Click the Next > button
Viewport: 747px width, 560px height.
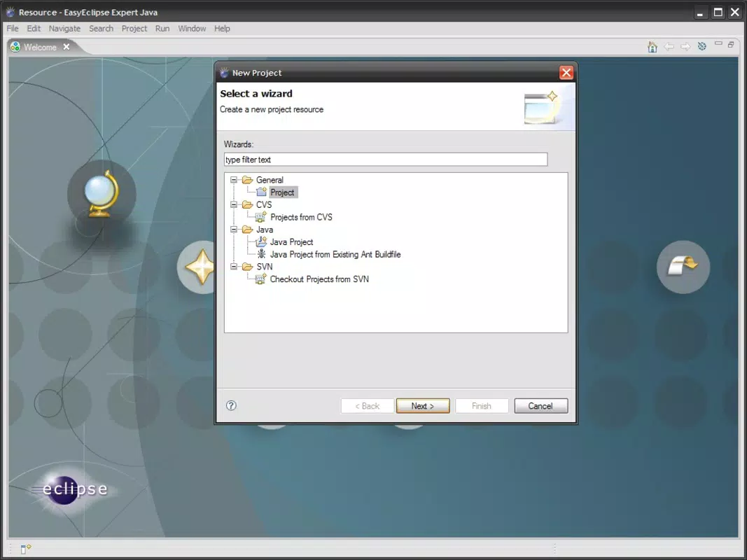click(x=423, y=406)
